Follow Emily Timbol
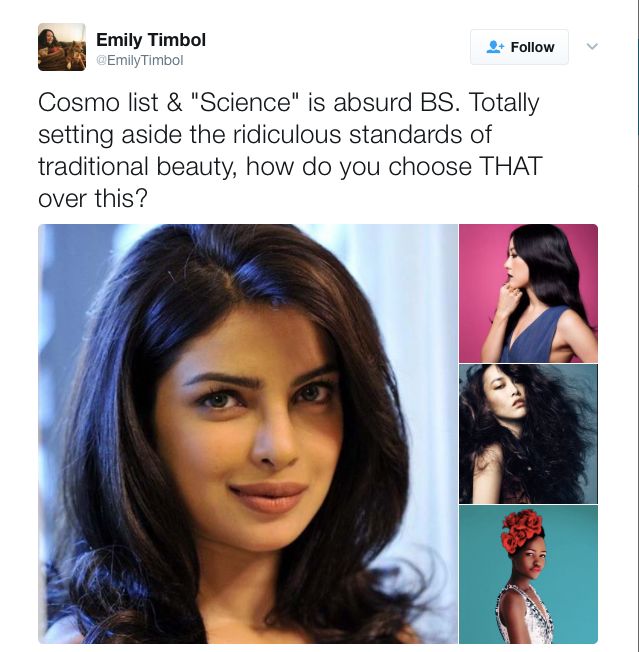 pyautogui.click(x=519, y=47)
